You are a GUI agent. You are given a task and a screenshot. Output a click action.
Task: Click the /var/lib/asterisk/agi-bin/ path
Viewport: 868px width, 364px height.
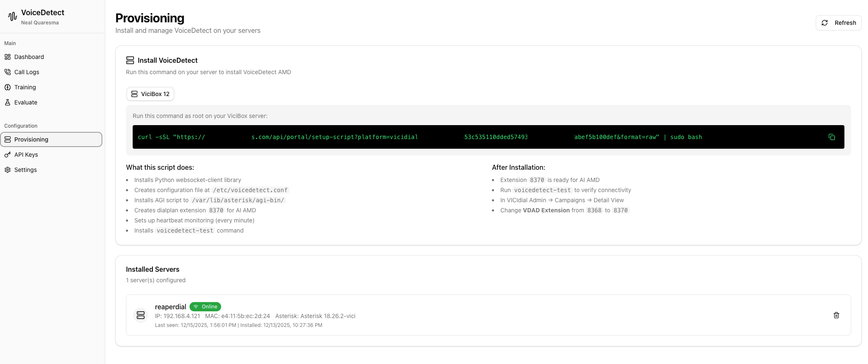(x=238, y=200)
